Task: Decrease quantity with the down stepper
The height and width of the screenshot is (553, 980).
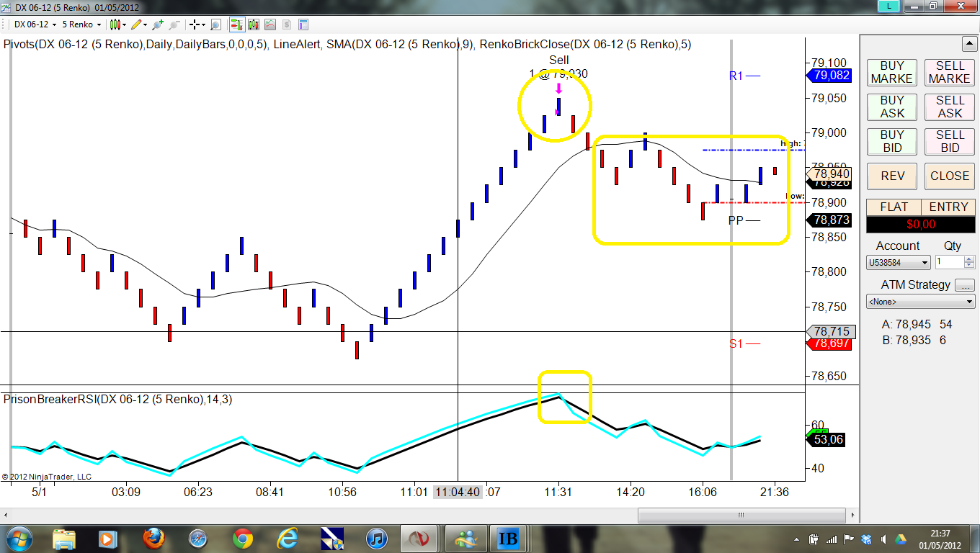Action: point(969,266)
